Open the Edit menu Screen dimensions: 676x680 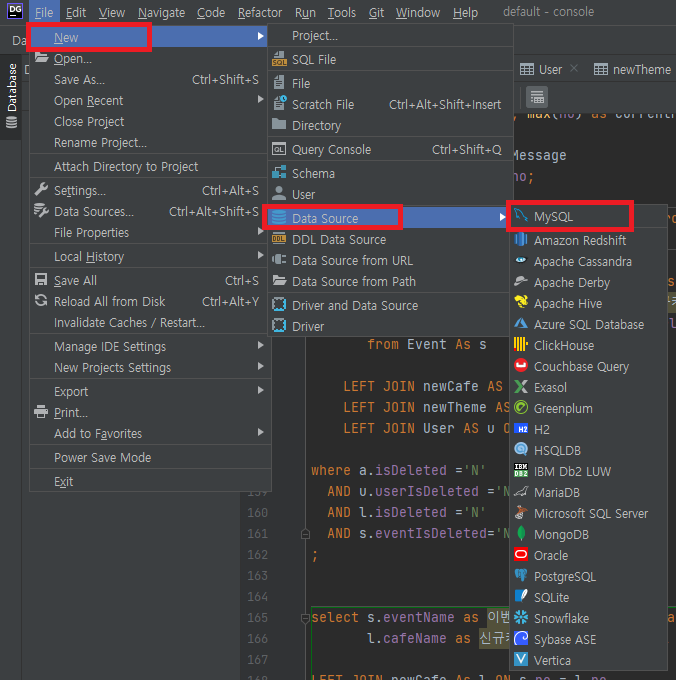pyautogui.click(x=76, y=13)
